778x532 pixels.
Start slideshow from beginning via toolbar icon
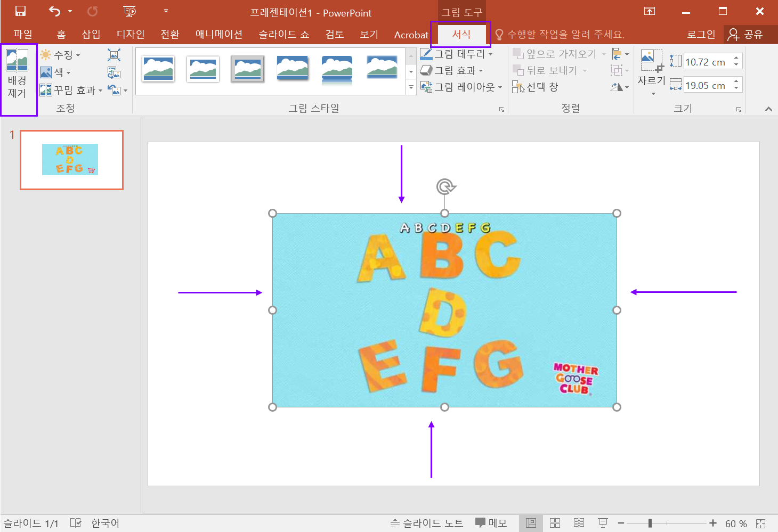point(129,11)
